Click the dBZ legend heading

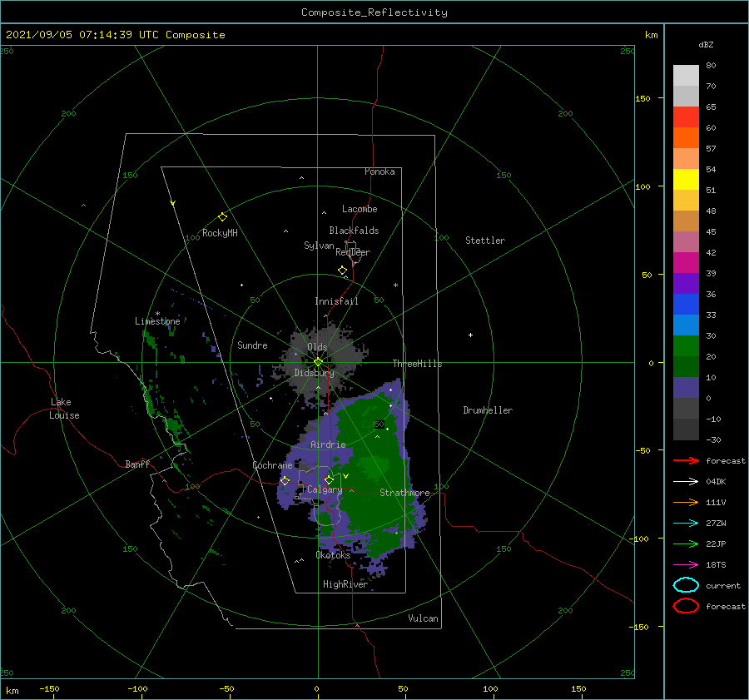[706, 44]
